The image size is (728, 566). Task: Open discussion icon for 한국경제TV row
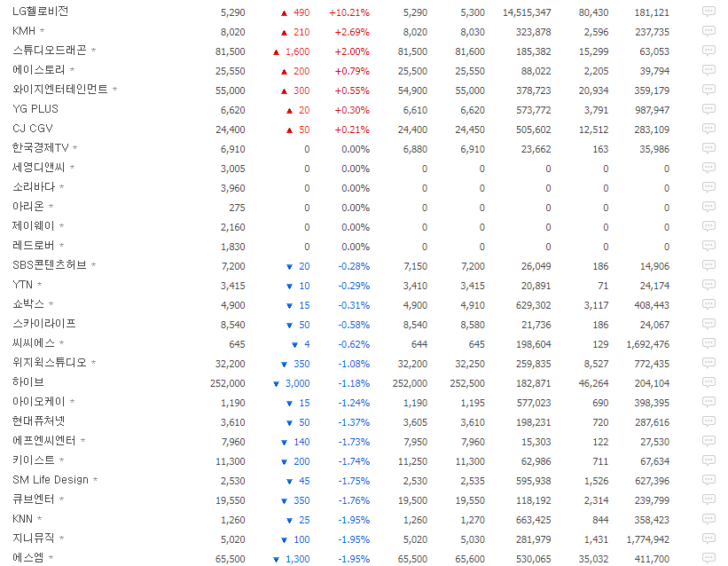tap(708, 148)
